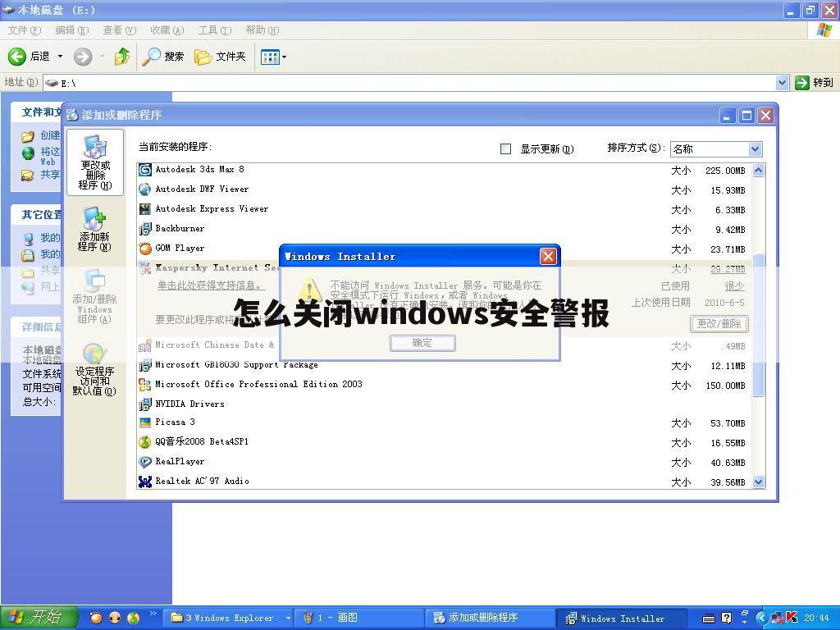Click 确定 in Windows Installer dialog
The image size is (840, 630).
point(422,343)
